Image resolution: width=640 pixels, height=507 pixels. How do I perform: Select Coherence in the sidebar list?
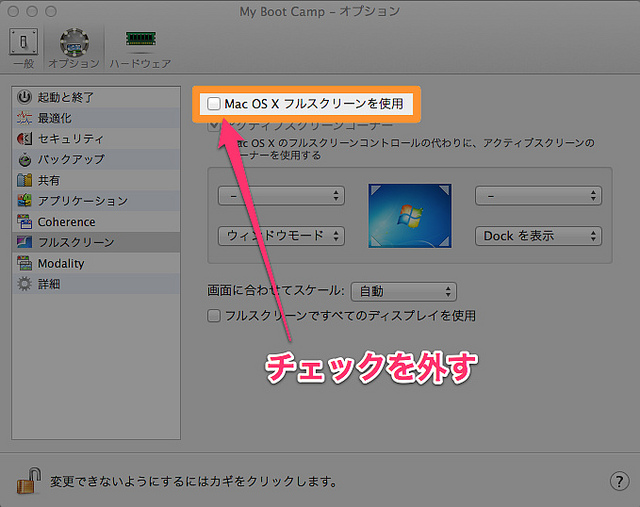(x=96, y=222)
